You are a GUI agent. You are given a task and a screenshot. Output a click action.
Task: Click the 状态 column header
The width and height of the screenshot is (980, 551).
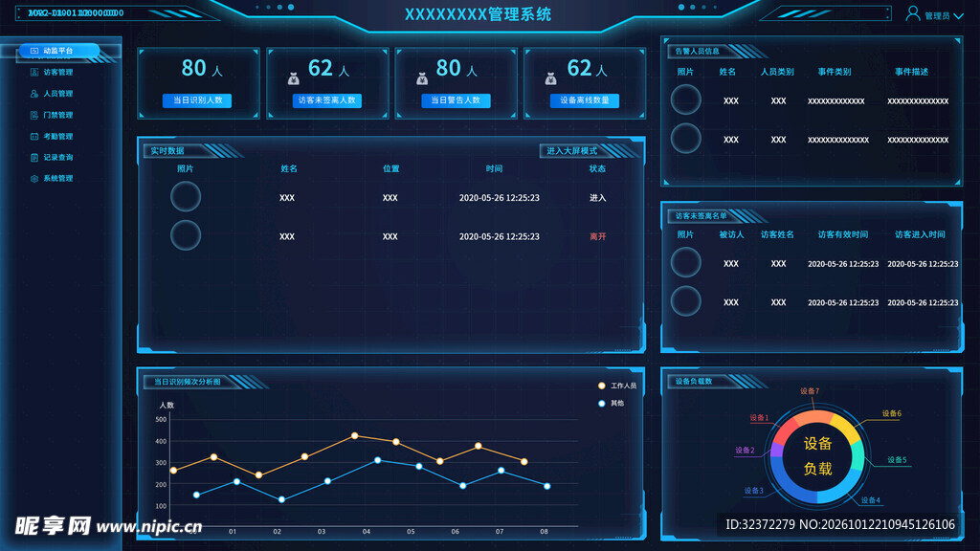(x=597, y=168)
